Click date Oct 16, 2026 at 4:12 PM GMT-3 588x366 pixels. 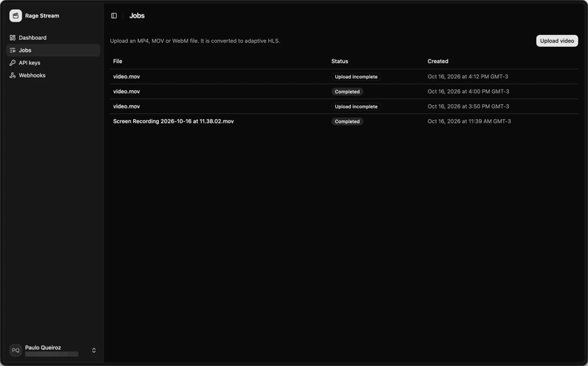pos(468,76)
